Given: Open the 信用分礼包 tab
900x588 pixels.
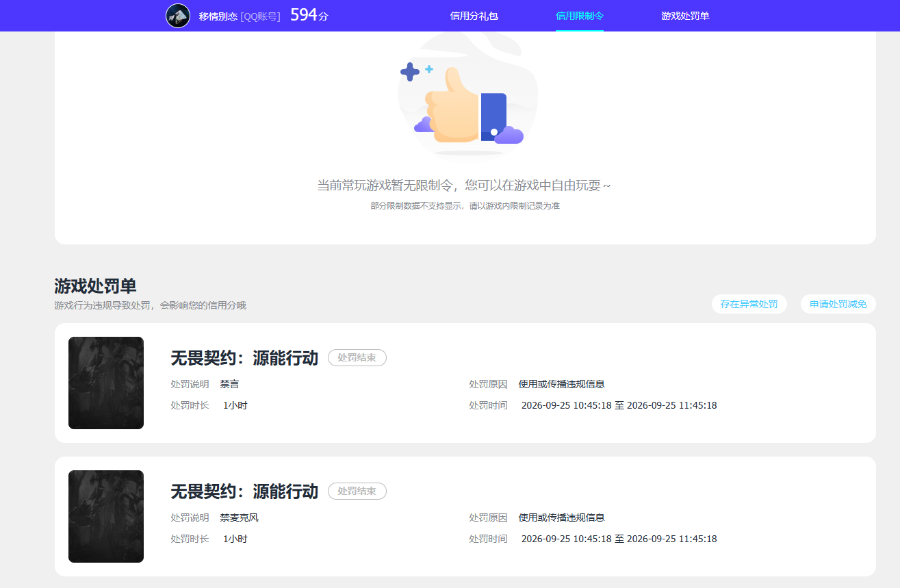Looking at the screenshot, I should pos(474,16).
